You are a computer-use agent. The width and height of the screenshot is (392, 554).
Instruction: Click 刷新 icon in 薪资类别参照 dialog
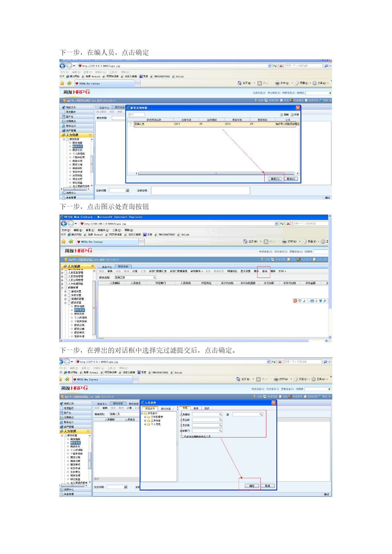pyautogui.click(x=281, y=115)
